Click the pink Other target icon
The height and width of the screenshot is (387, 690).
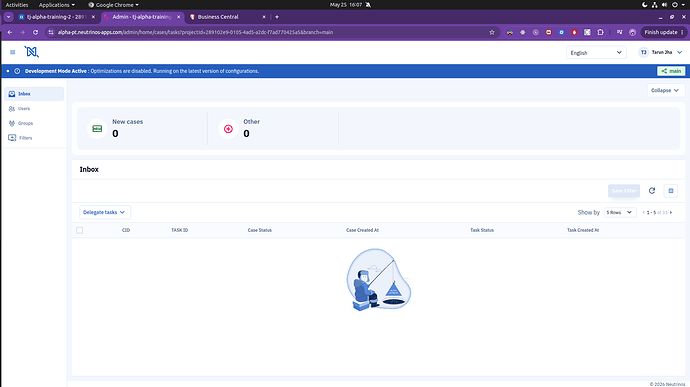[x=228, y=129]
